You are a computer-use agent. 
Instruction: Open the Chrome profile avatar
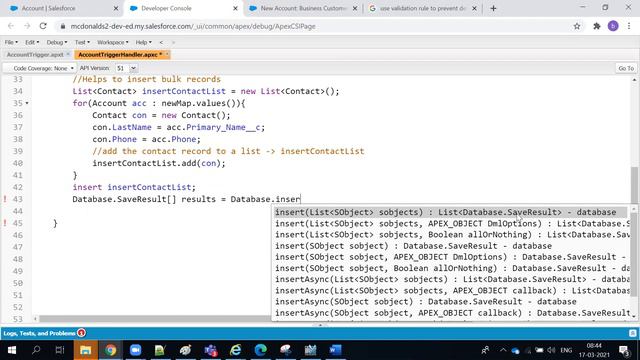point(613,26)
